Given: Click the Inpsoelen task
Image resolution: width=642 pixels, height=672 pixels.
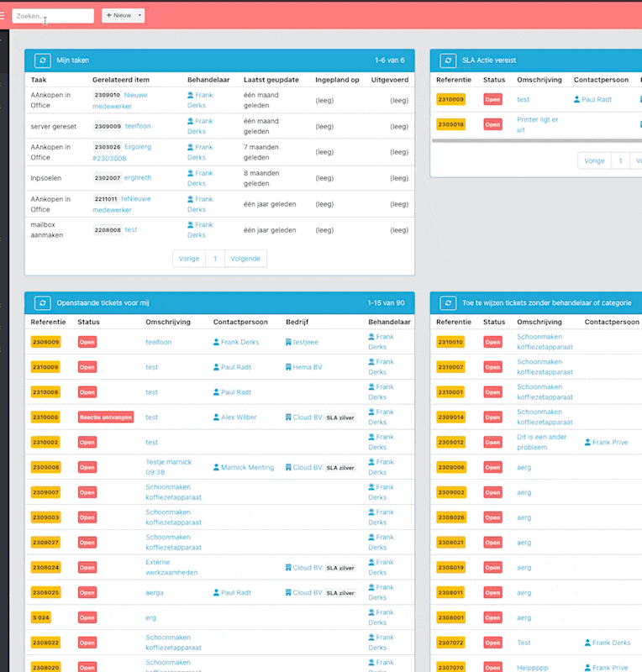Looking at the screenshot, I should [x=46, y=178].
